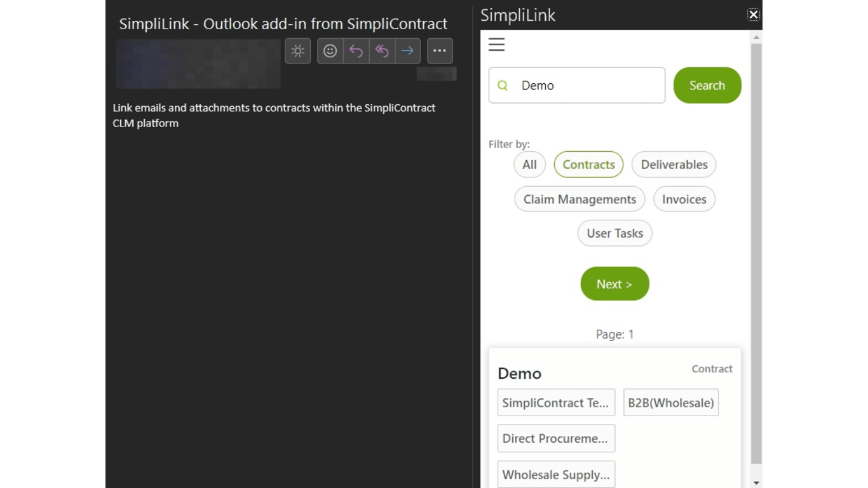Open the more actions ellipsis menu
The image size is (868, 488).
click(440, 51)
